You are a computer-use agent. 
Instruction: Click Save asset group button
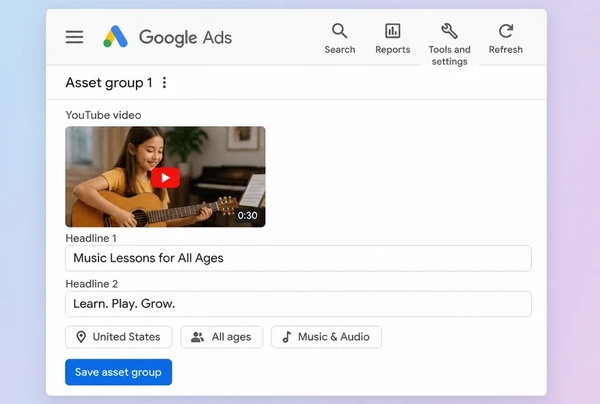(118, 372)
